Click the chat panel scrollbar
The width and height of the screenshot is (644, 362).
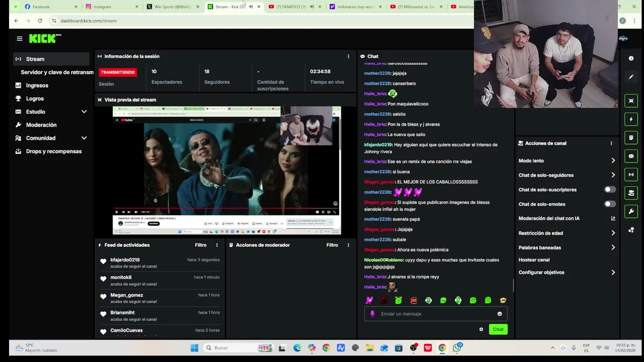click(x=513, y=286)
